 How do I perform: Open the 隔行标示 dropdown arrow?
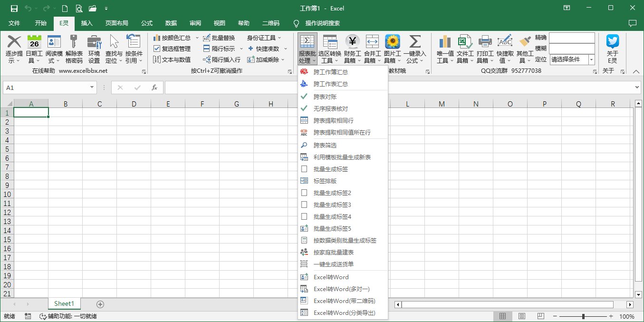coord(241,49)
